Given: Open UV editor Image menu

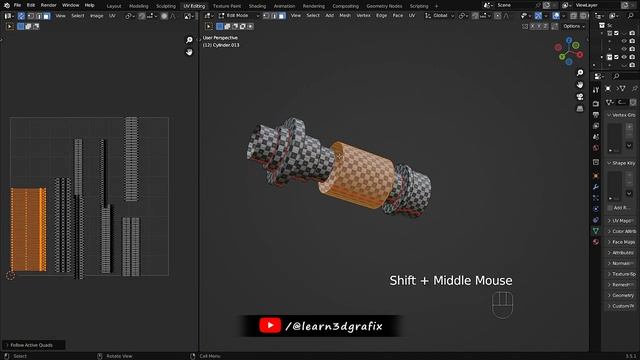Looking at the screenshot, I should point(96,16).
